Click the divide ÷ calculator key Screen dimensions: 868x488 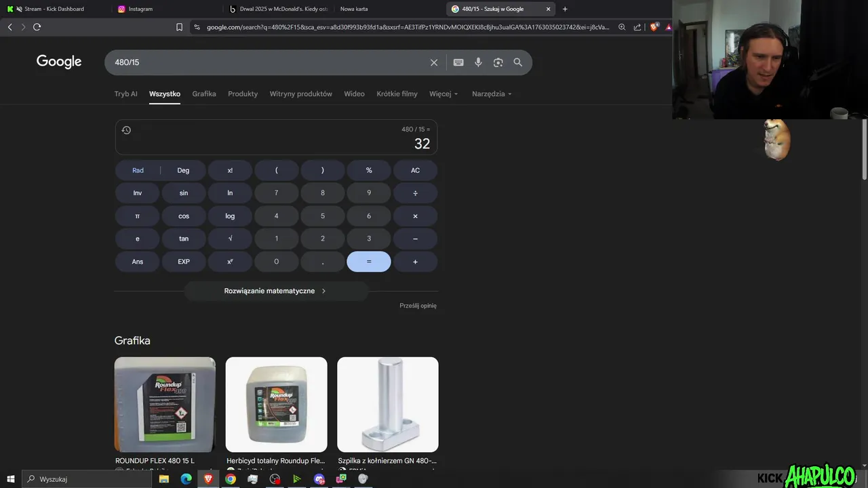tap(415, 193)
